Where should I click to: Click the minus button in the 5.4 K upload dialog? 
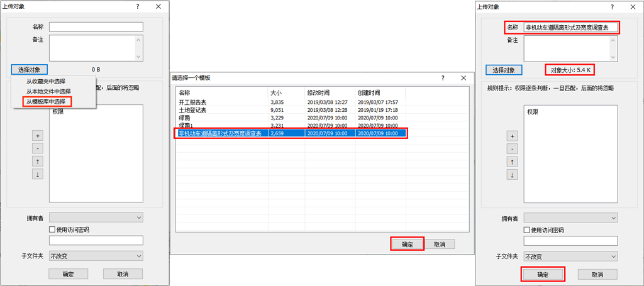click(513, 149)
